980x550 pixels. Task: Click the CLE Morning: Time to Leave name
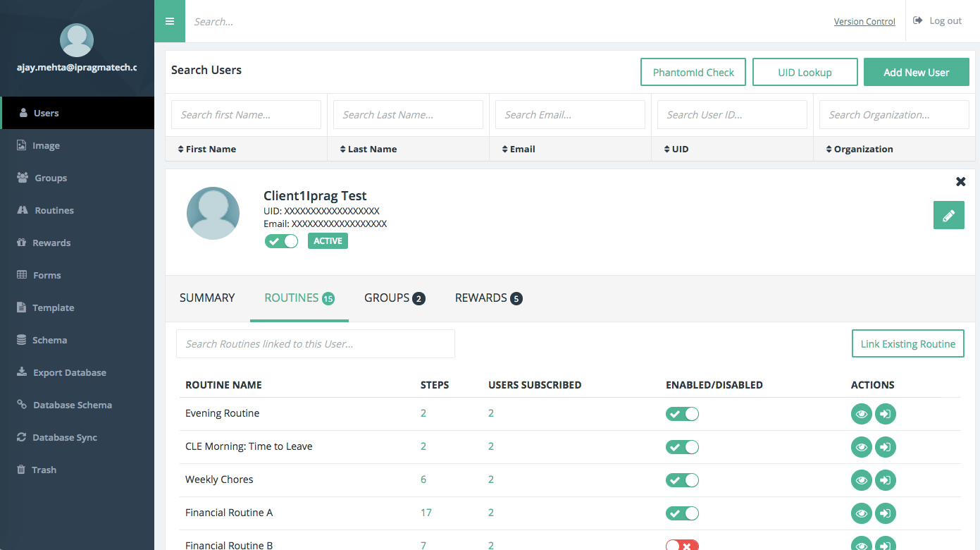249,446
